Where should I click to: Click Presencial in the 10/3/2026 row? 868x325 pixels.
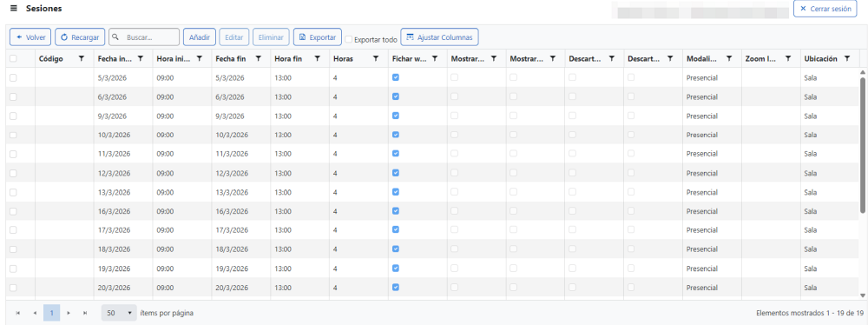[701, 135]
